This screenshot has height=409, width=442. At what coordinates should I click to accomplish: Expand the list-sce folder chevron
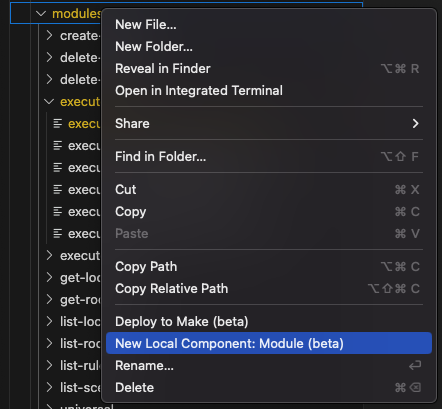[x=50, y=387]
